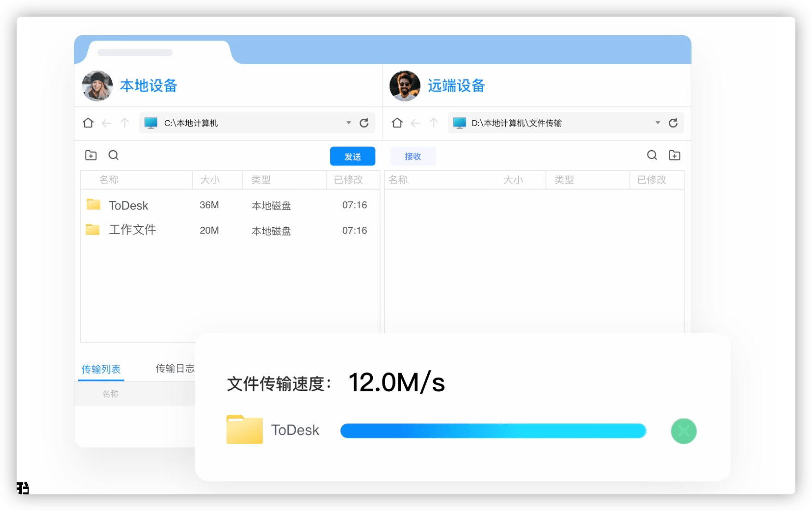Search files in local panel

114,155
